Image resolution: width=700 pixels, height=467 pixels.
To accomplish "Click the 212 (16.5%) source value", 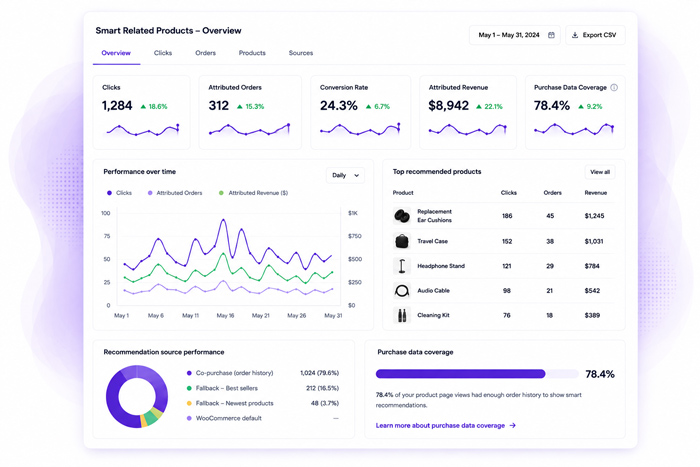I will click(322, 388).
